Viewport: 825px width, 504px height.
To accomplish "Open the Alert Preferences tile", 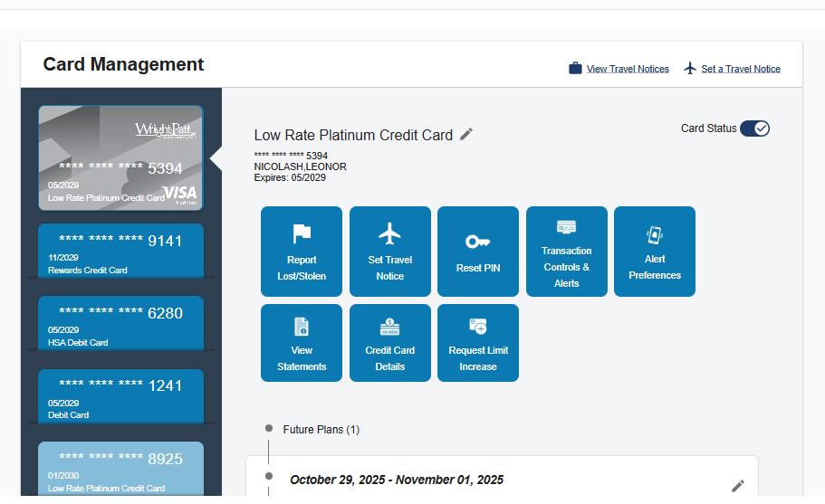I will tap(655, 252).
